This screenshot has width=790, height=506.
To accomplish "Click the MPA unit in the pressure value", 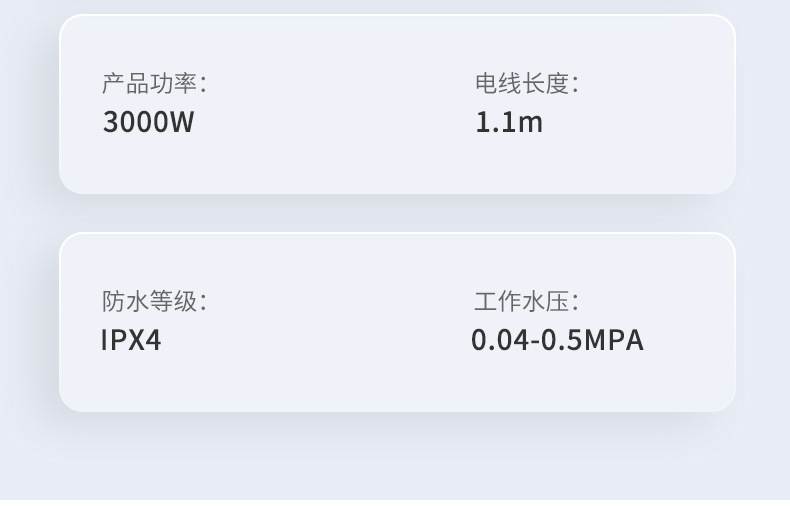I will pyautogui.click(x=613, y=340).
